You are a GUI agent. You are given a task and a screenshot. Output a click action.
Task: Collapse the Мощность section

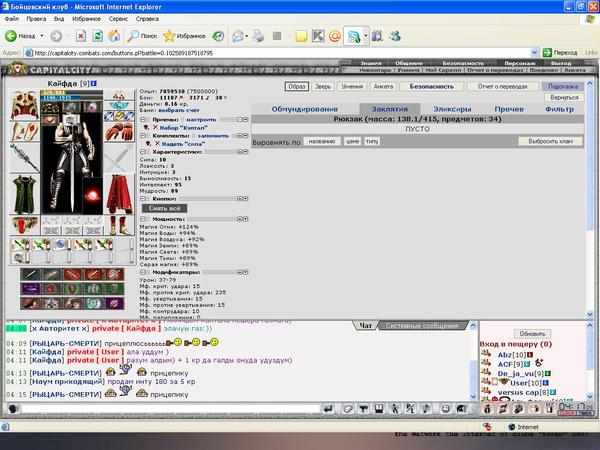(x=143, y=219)
